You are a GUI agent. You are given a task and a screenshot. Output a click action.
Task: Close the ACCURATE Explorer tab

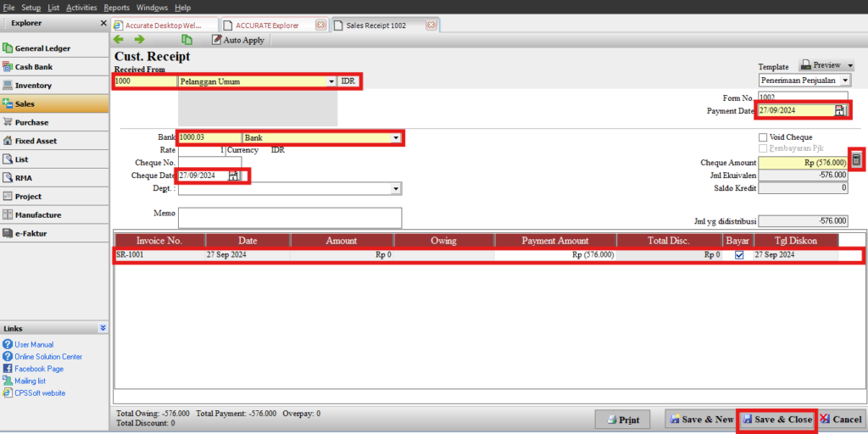point(320,25)
